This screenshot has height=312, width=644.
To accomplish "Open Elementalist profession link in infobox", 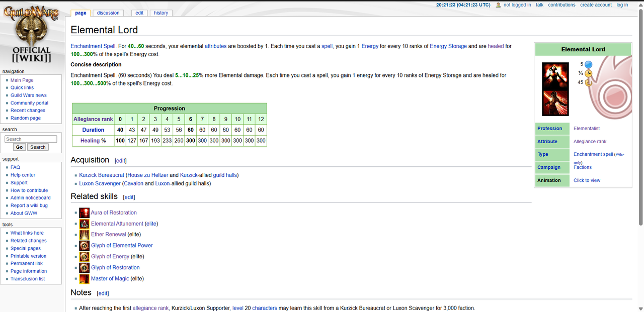I will 587,129.
